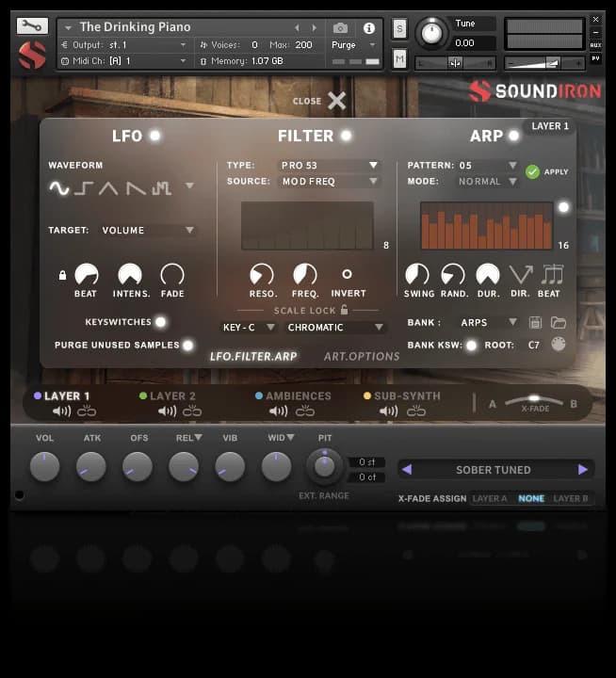Open arp bank folder icon
The width and height of the screenshot is (616, 678).
click(559, 323)
